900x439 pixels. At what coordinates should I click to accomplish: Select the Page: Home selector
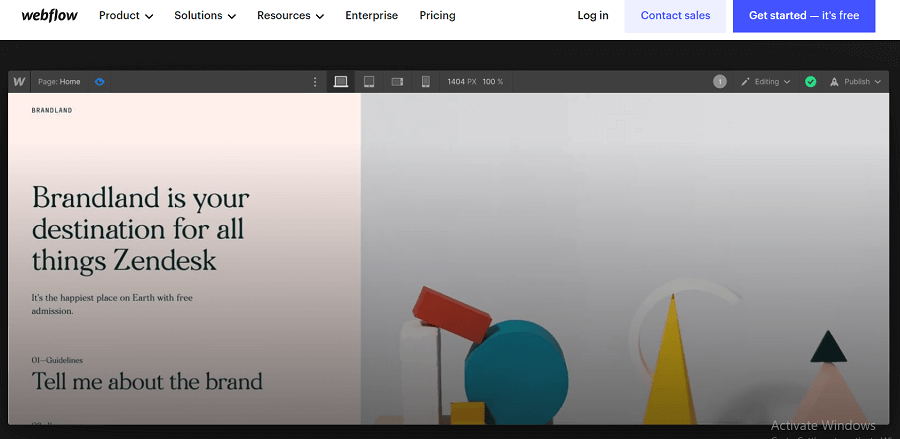pyautogui.click(x=59, y=81)
